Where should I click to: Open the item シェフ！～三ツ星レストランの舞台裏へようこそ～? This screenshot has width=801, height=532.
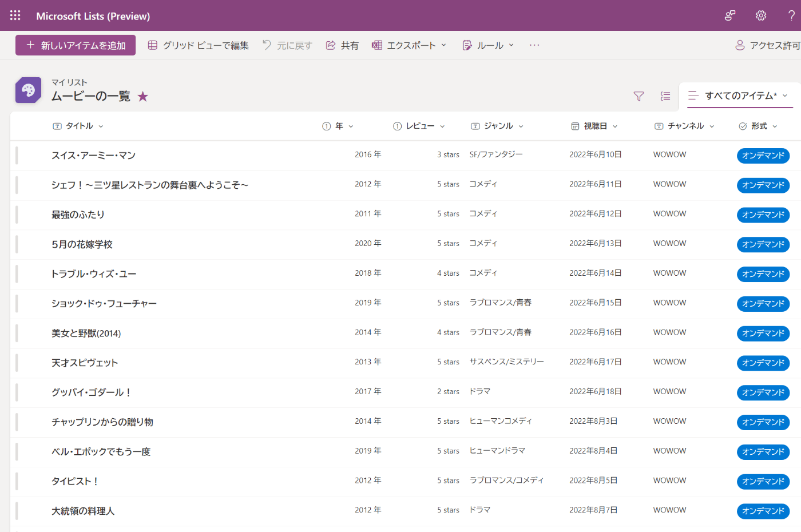(x=150, y=185)
